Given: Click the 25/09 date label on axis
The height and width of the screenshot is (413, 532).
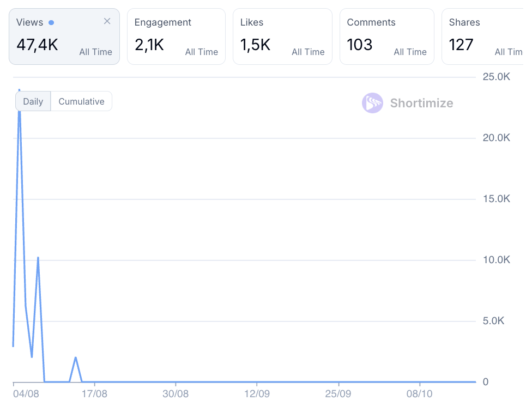Looking at the screenshot, I should pyautogui.click(x=338, y=393).
